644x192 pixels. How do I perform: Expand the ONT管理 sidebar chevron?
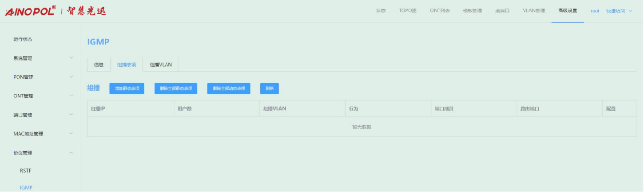click(71, 96)
